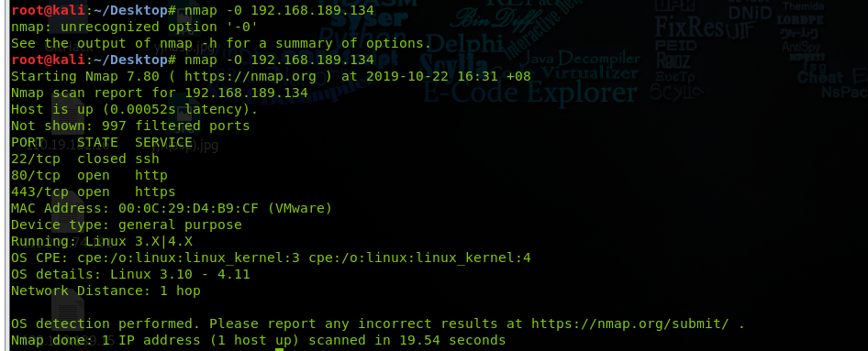Open the https://nmap.org link in Starting Nmap line
The height and width of the screenshot is (351, 868).
250,76
